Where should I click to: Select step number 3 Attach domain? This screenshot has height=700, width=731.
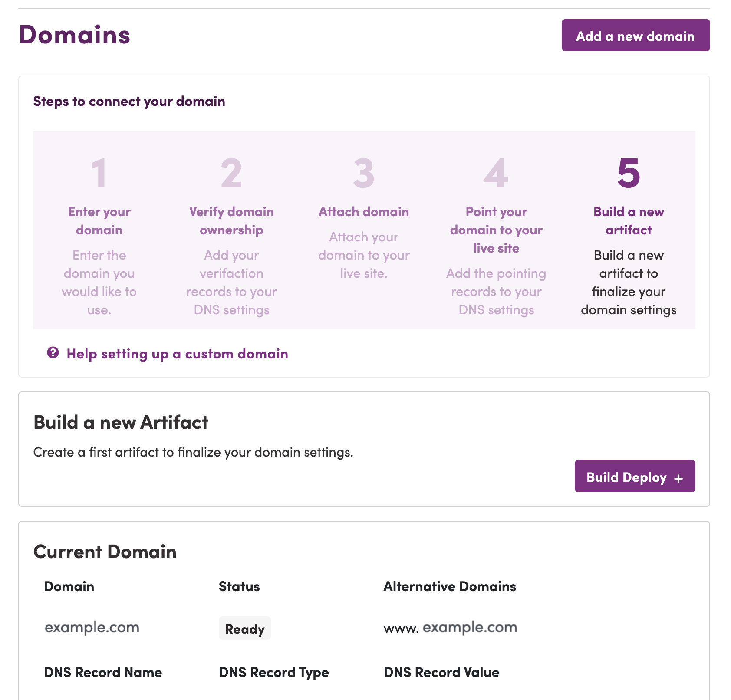pos(364,173)
